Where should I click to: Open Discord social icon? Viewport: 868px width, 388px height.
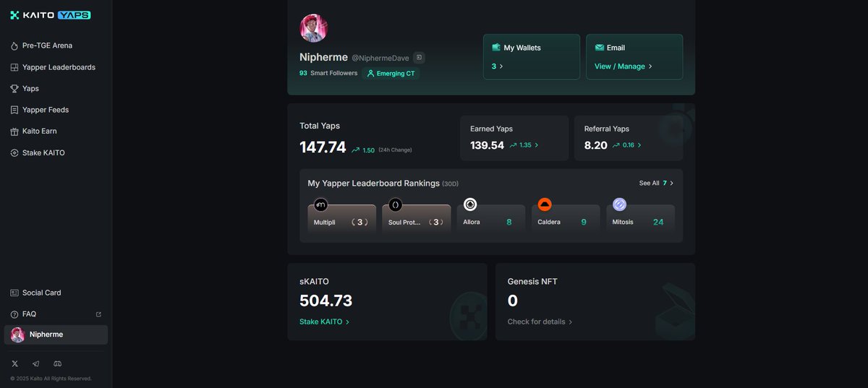click(x=58, y=363)
